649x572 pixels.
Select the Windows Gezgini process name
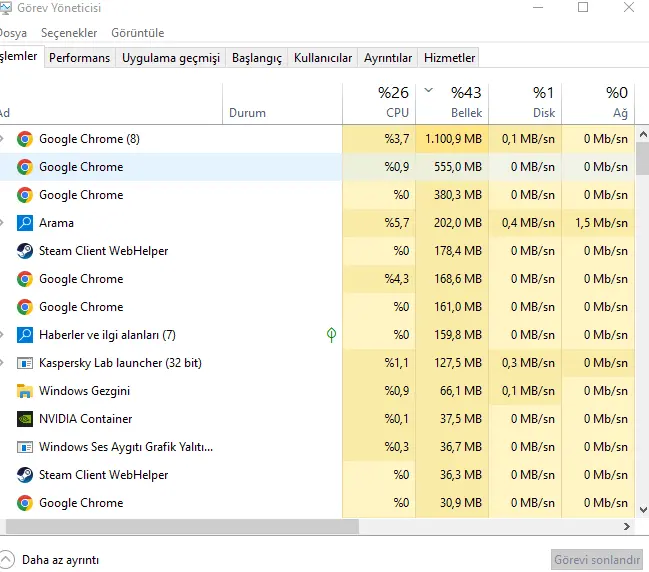pos(84,391)
